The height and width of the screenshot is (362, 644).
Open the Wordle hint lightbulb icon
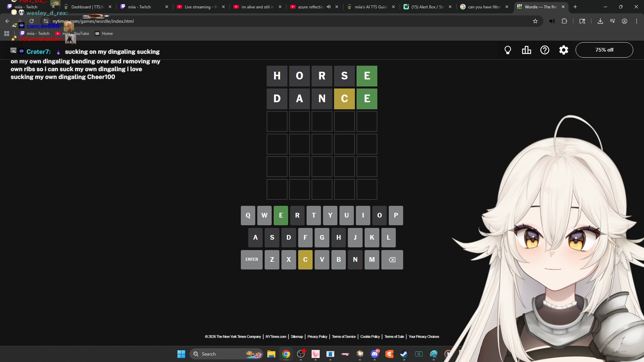click(x=507, y=50)
